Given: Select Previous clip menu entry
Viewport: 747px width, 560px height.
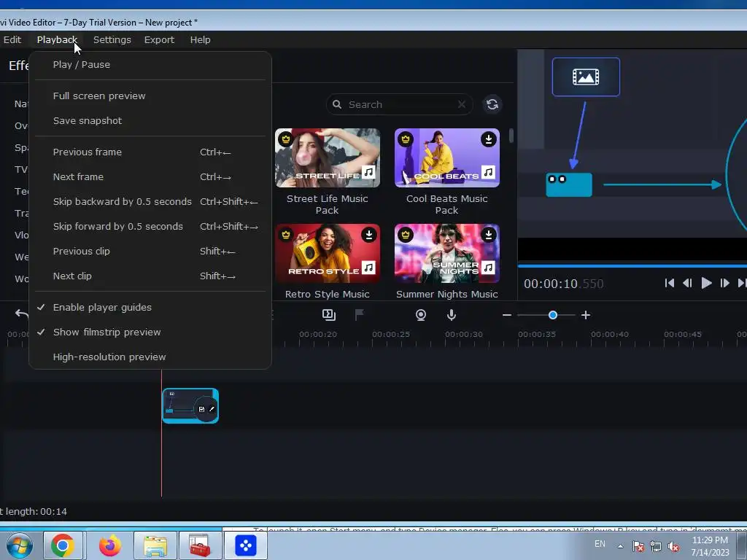Looking at the screenshot, I should (150, 251).
